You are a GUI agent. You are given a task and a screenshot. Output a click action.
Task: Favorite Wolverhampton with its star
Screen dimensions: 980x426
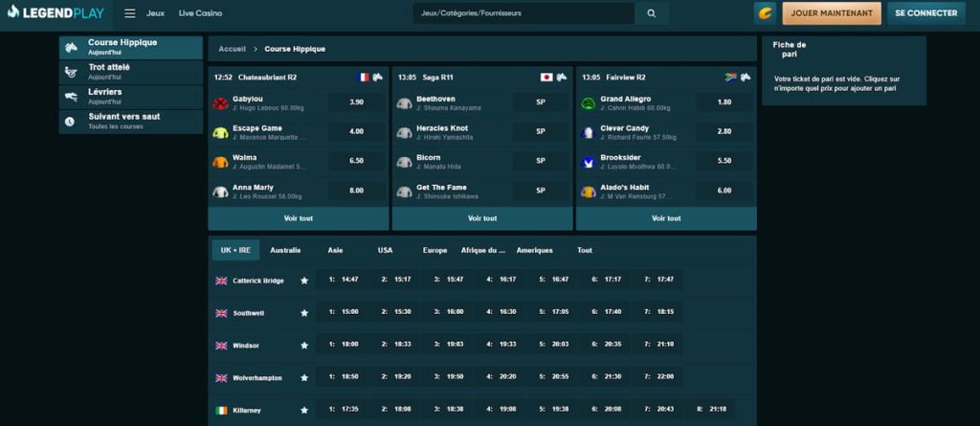point(304,378)
